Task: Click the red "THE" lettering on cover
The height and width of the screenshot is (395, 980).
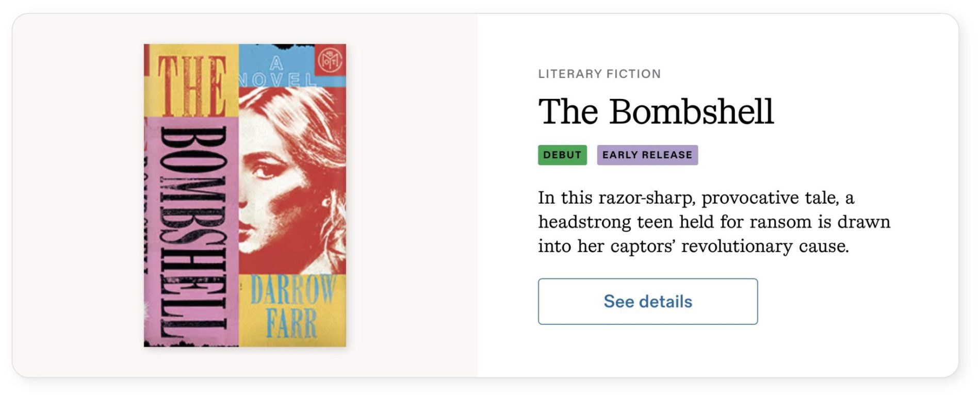Action: coord(191,85)
